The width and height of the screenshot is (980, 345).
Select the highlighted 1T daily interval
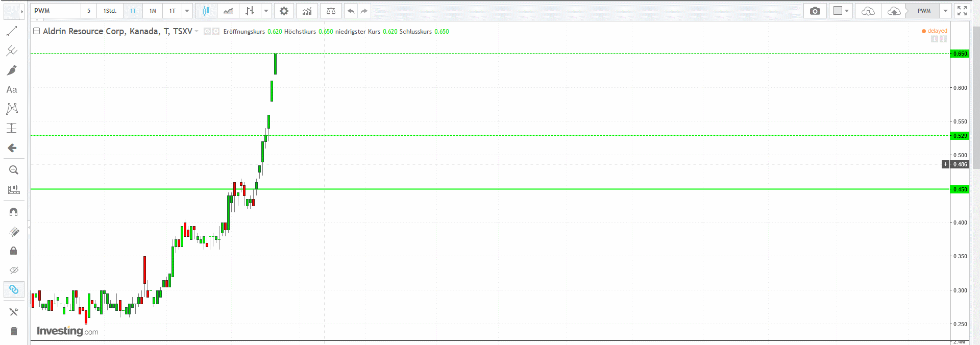point(133,11)
